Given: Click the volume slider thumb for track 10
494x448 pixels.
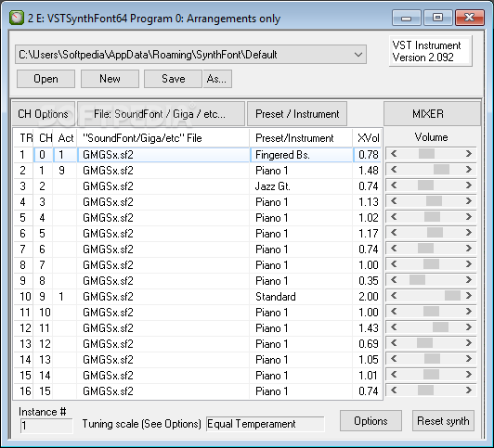Looking at the screenshot, I should point(452,295).
